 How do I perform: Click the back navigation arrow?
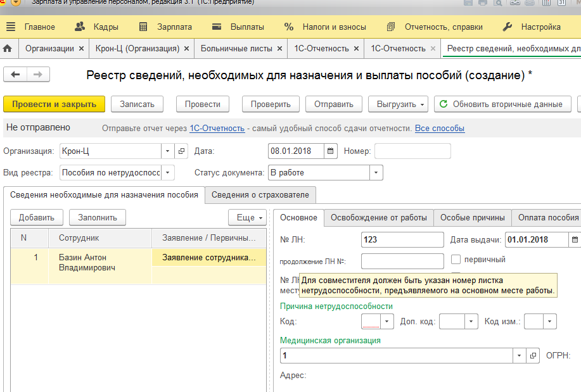tap(15, 75)
